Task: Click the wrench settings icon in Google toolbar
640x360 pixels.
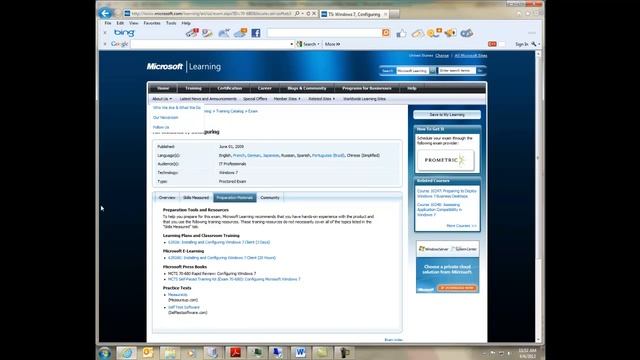Action: tap(534, 44)
